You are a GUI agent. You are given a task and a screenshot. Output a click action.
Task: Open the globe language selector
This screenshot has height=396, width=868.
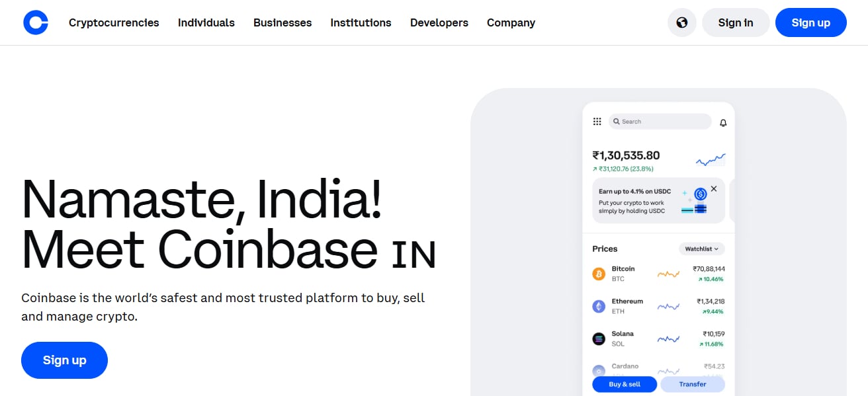[682, 22]
